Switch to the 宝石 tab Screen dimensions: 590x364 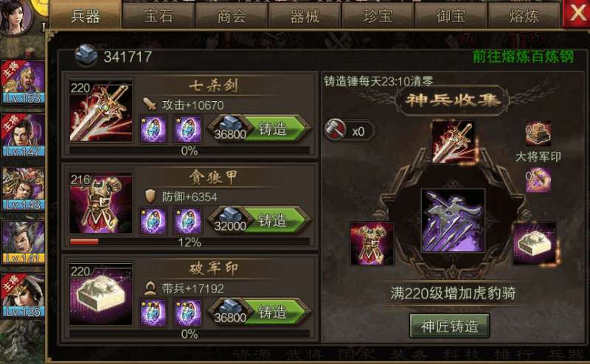pos(159,16)
